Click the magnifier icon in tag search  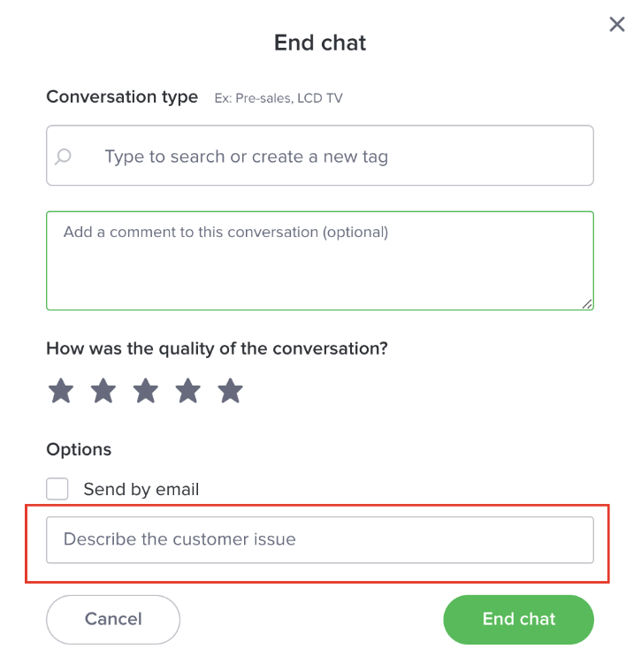pos(63,157)
